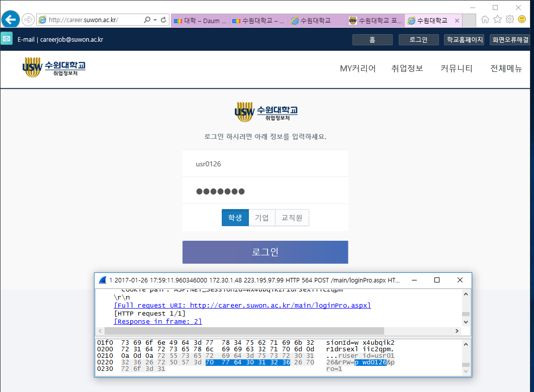
Task: Click the Wireshark shark fin icon
Action: [102, 280]
